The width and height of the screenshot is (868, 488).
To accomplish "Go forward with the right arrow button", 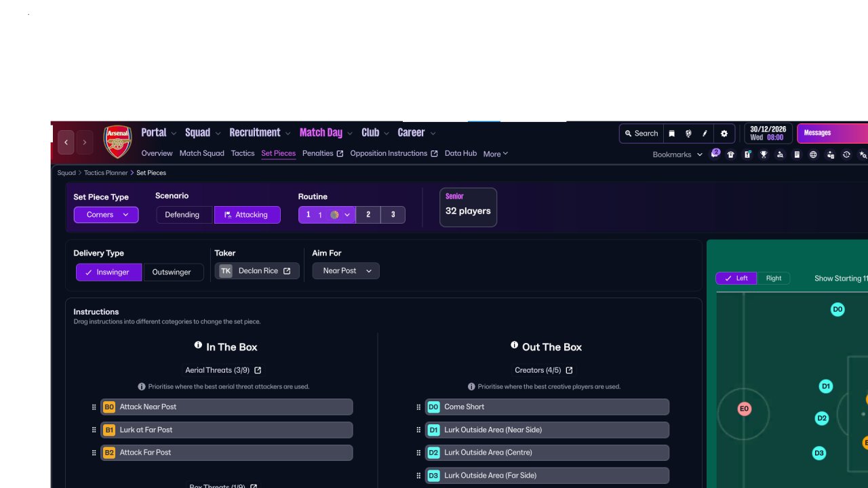I will pos(84,142).
